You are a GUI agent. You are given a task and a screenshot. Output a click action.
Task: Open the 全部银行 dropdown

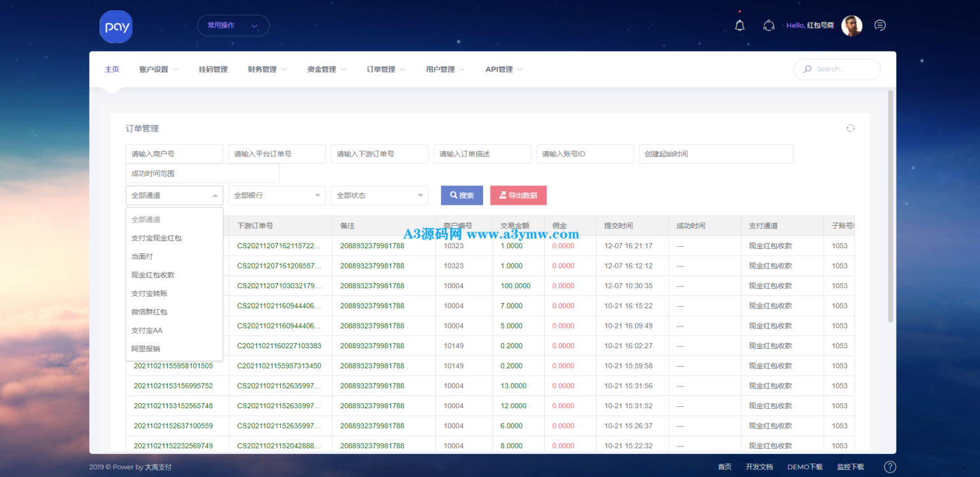pyautogui.click(x=277, y=195)
